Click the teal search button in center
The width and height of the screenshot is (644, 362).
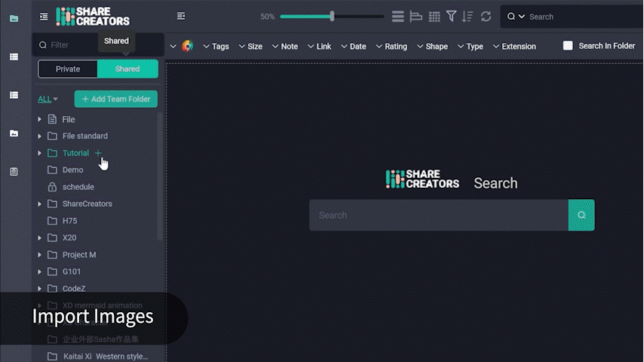tap(581, 215)
